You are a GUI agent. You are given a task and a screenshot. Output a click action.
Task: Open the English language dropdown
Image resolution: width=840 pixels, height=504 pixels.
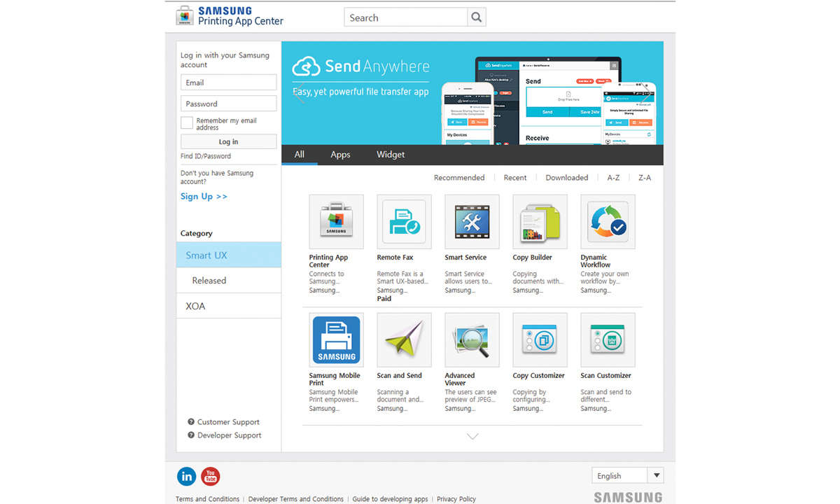[x=627, y=476]
